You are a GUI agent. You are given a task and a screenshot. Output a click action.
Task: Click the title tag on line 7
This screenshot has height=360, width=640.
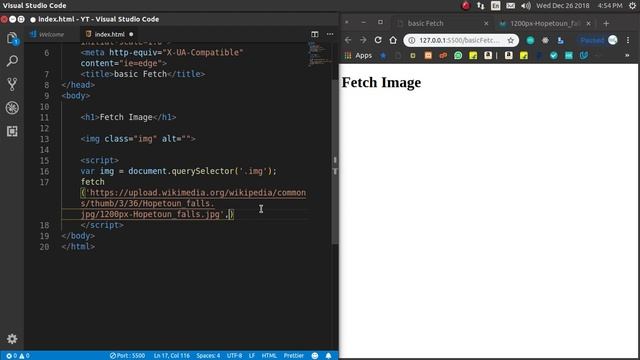143,74
